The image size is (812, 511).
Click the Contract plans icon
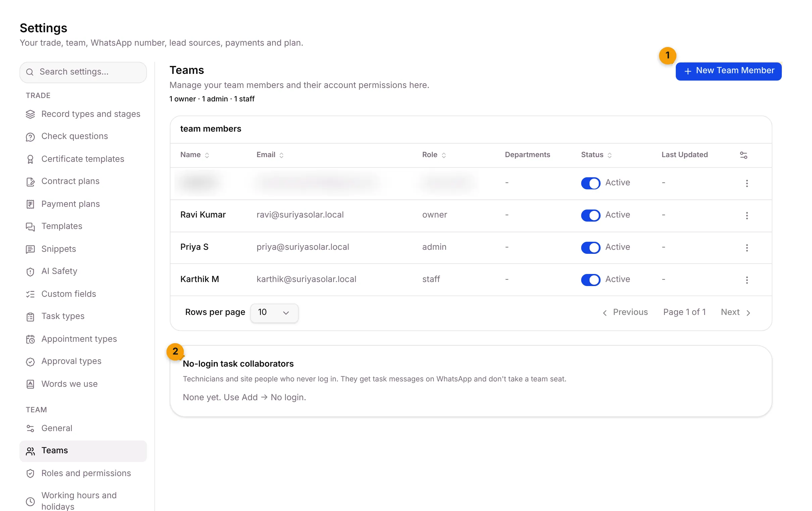coord(30,182)
